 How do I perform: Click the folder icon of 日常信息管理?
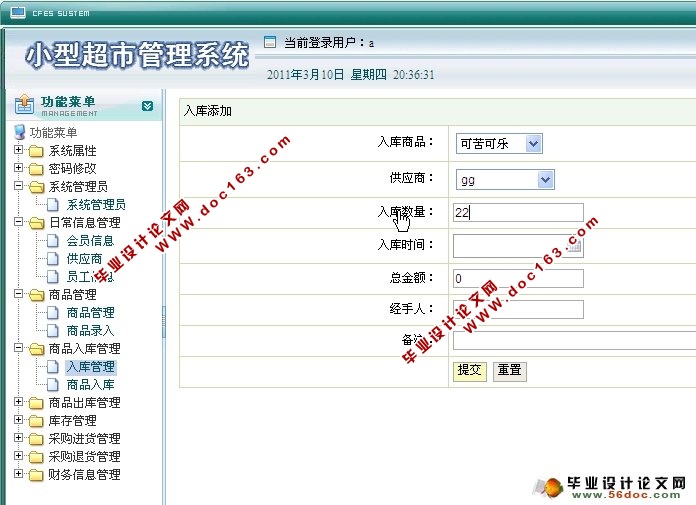36,223
